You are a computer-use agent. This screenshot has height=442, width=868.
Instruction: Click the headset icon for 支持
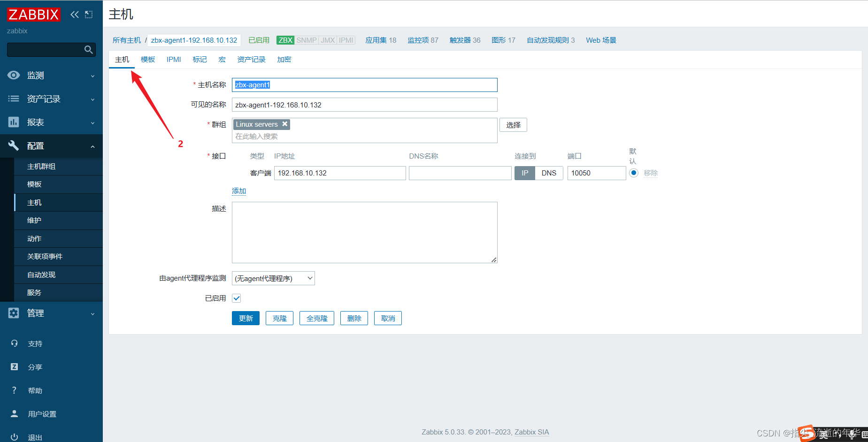[x=15, y=343]
